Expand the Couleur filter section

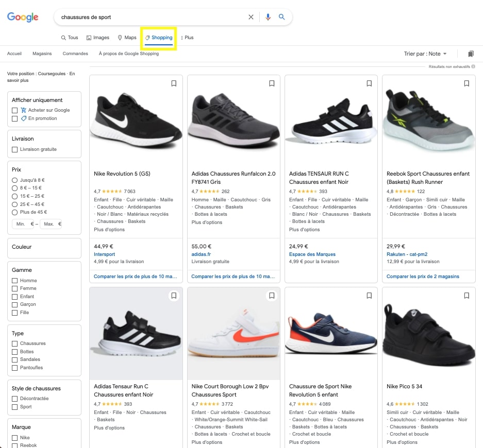[x=44, y=248]
